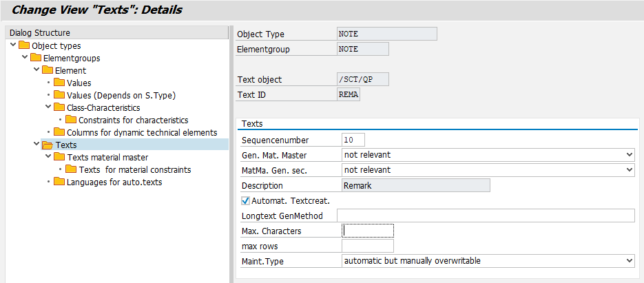The image size is (644, 283).
Task: Select Columns for dynamic technical elements
Action: tap(142, 133)
